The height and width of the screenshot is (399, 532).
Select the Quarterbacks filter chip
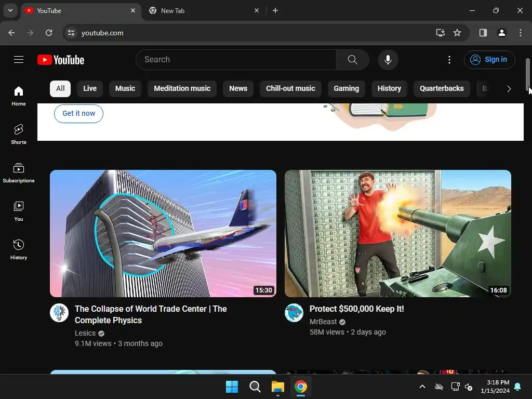(x=442, y=88)
